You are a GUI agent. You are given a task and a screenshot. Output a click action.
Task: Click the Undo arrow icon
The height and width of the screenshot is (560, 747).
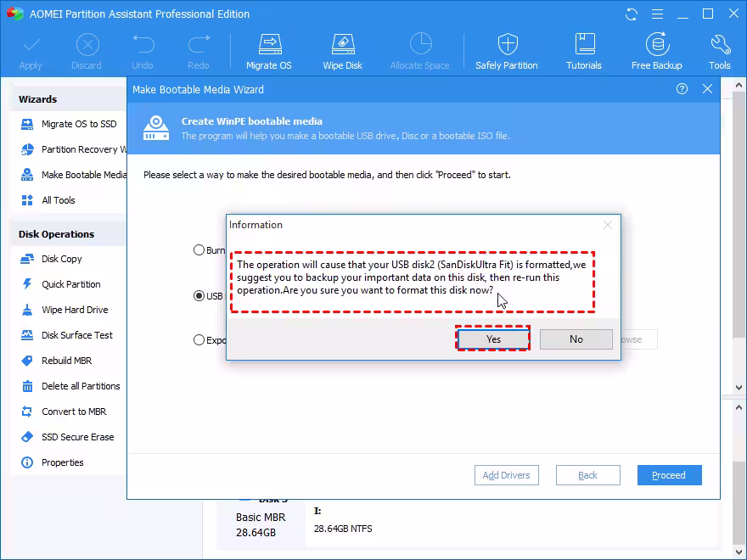pos(143,45)
